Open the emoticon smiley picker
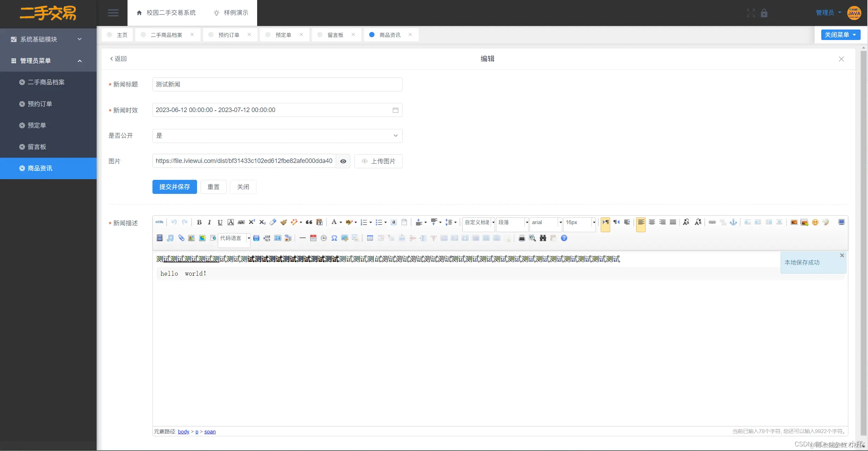The height and width of the screenshot is (451, 868). pyautogui.click(x=815, y=222)
